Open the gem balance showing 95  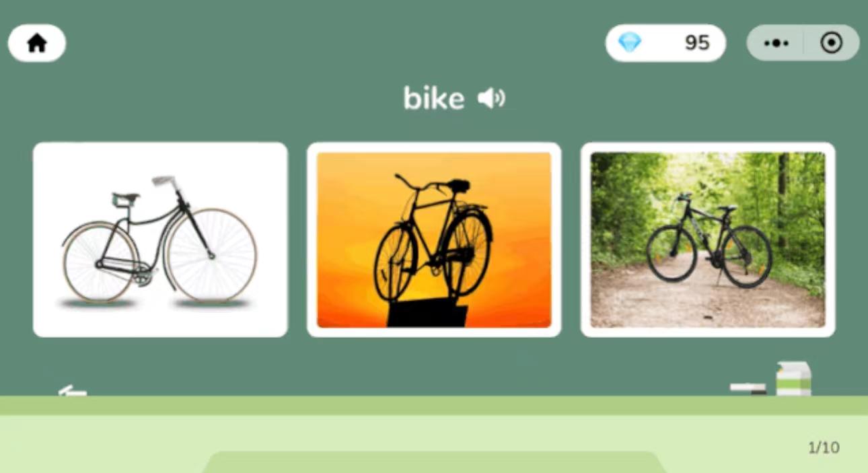point(665,43)
